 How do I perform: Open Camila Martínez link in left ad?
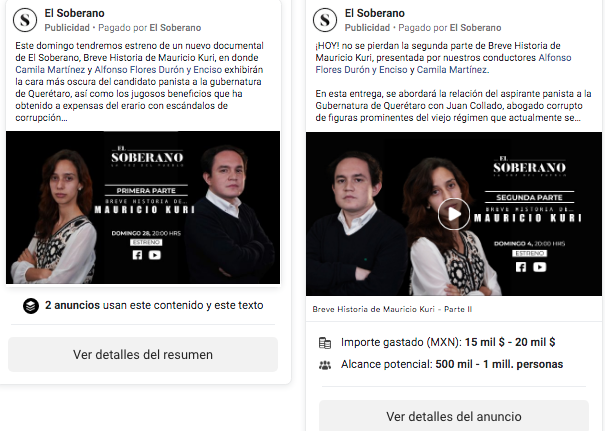(50, 70)
